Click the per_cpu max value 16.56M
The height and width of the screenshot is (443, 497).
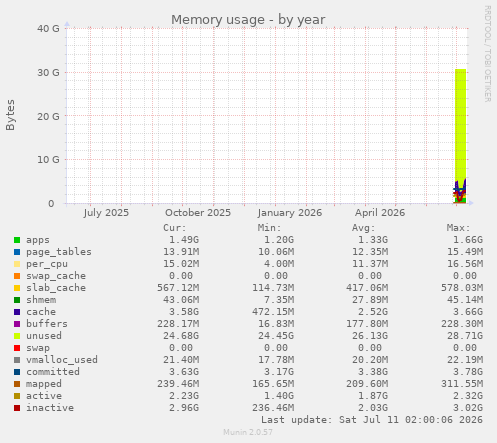(x=465, y=264)
